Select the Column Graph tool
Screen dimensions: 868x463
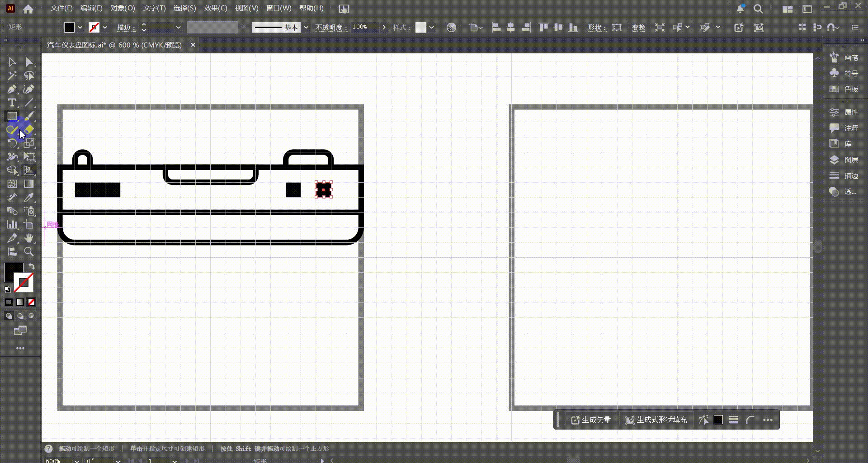click(x=12, y=225)
